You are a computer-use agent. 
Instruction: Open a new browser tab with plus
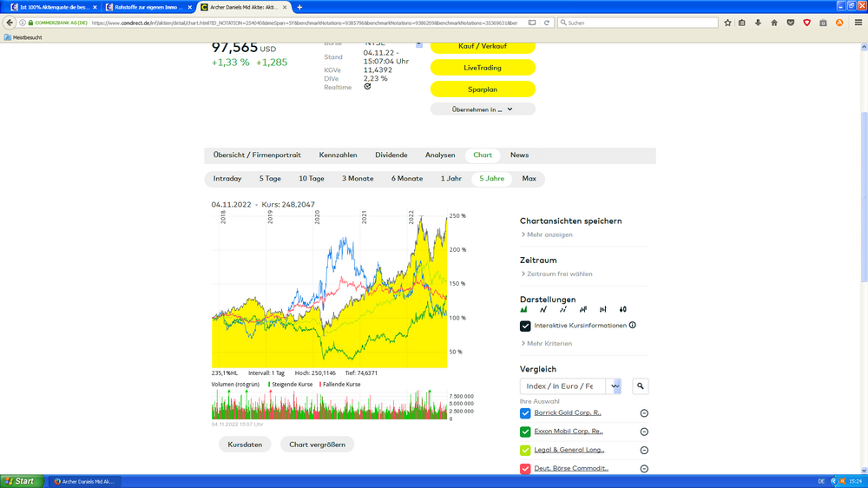pyautogui.click(x=299, y=7)
